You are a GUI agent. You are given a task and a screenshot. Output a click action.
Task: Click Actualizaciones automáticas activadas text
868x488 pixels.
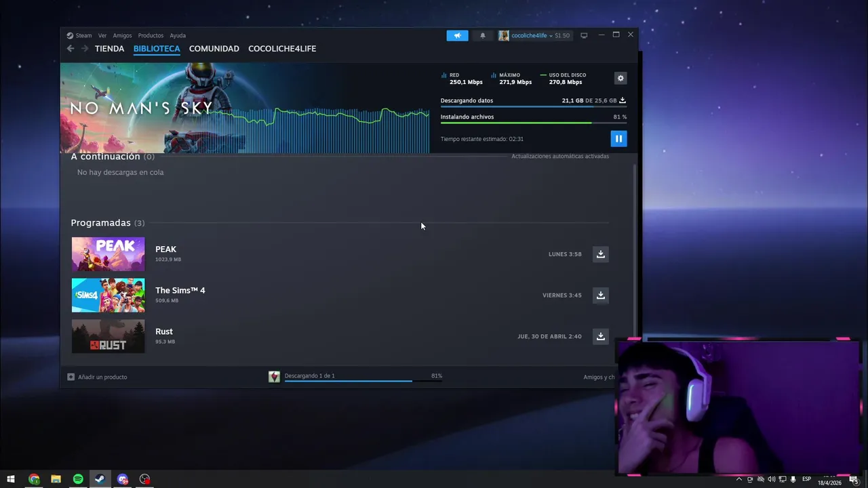(560, 157)
